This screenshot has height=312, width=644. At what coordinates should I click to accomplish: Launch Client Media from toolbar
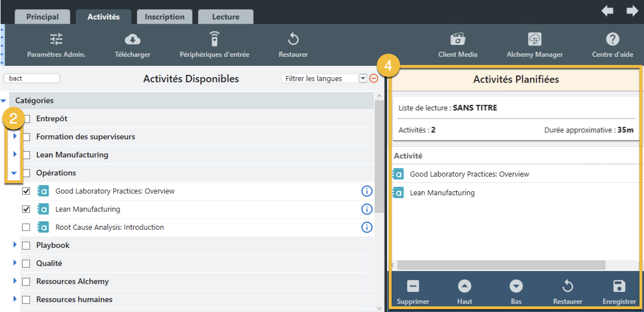pos(458,39)
